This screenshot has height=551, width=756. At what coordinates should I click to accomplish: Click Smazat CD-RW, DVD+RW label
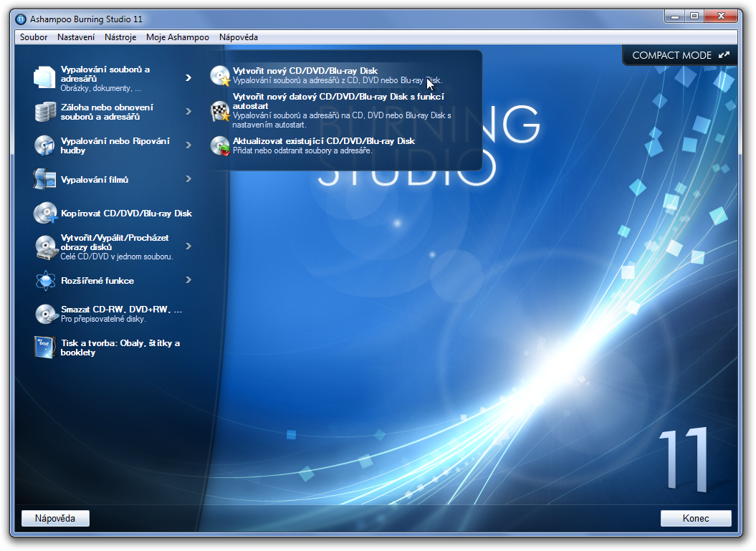[122, 310]
